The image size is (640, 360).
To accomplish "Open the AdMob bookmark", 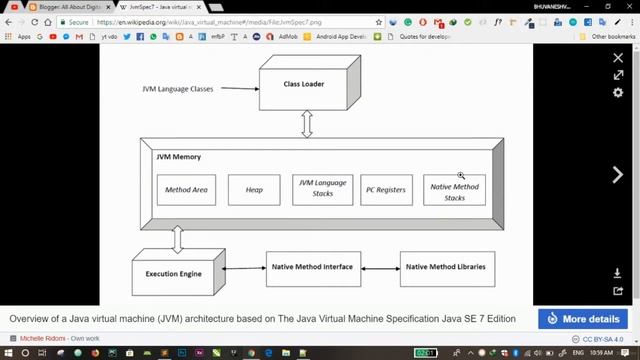I will [283, 37].
